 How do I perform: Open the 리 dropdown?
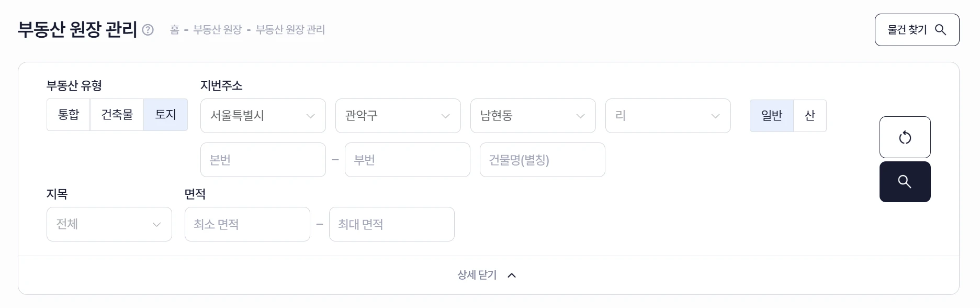tap(668, 116)
